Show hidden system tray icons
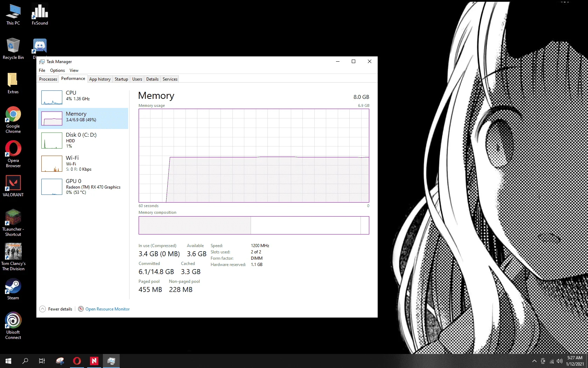 coord(534,361)
